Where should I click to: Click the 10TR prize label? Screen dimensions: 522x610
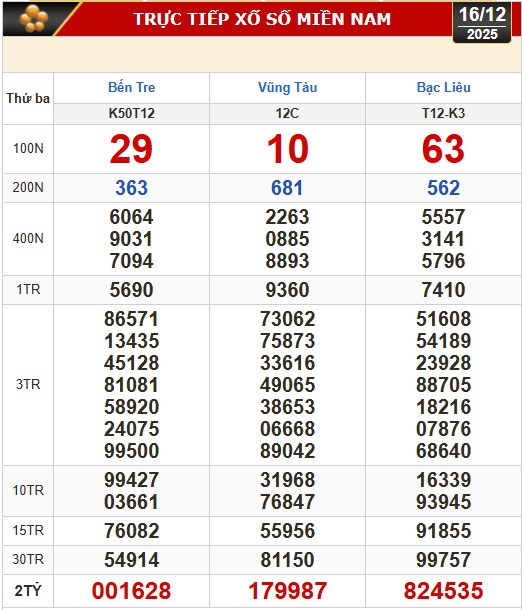click(28, 490)
